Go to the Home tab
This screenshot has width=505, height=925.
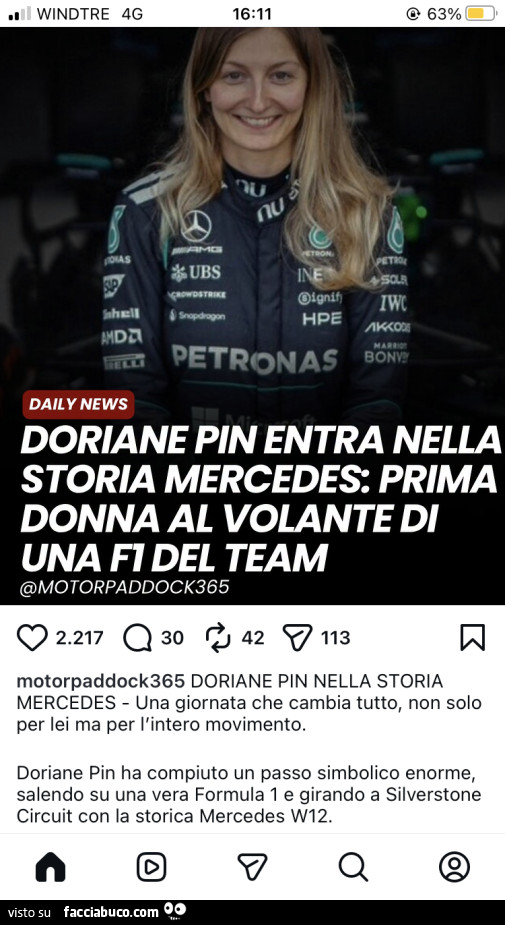51,867
